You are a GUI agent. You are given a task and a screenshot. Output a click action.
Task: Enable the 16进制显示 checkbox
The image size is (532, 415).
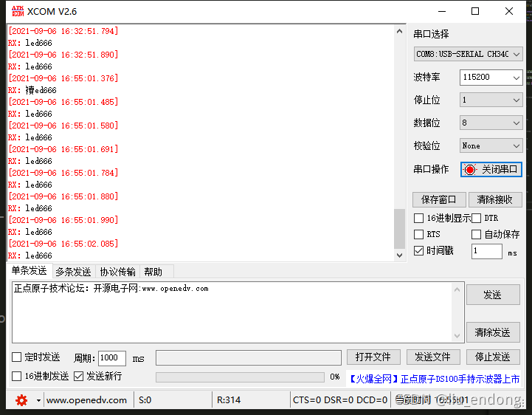[418, 218]
